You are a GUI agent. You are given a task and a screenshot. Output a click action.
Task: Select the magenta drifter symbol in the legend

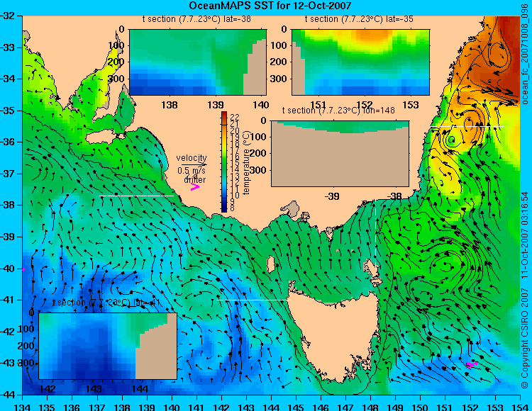point(195,186)
